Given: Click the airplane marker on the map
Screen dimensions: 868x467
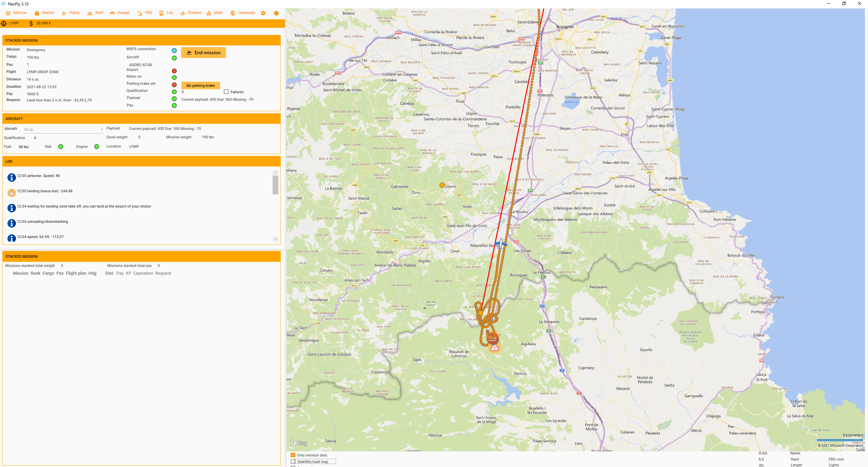Looking at the screenshot, I should 501,244.
